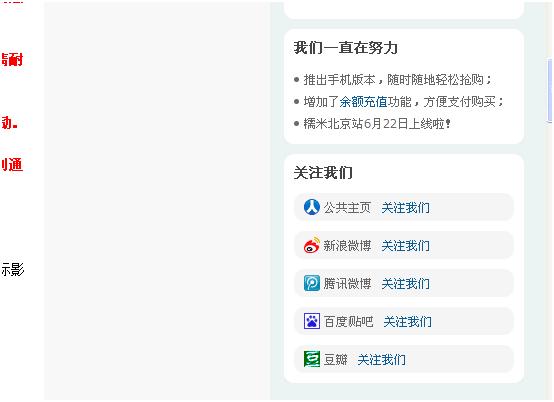Click the 公共主页 label text
The width and height of the screenshot is (554, 402).
click(x=347, y=208)
